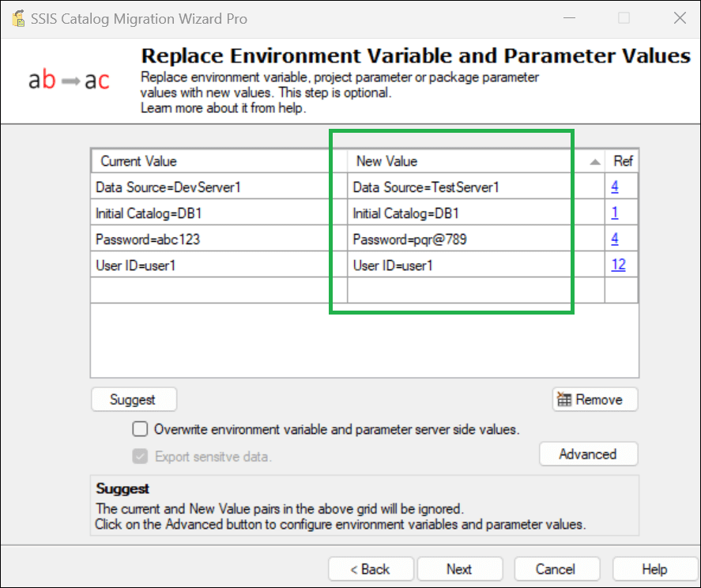Click the Suggest button

click(x=134, y=399)
